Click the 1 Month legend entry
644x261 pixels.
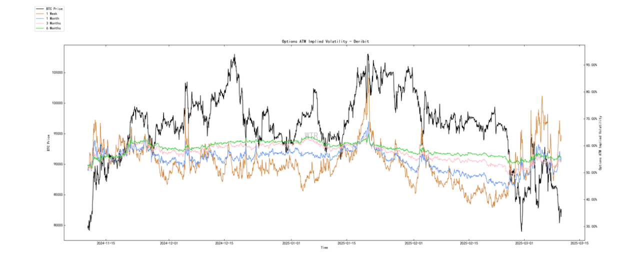click(47, 18)
